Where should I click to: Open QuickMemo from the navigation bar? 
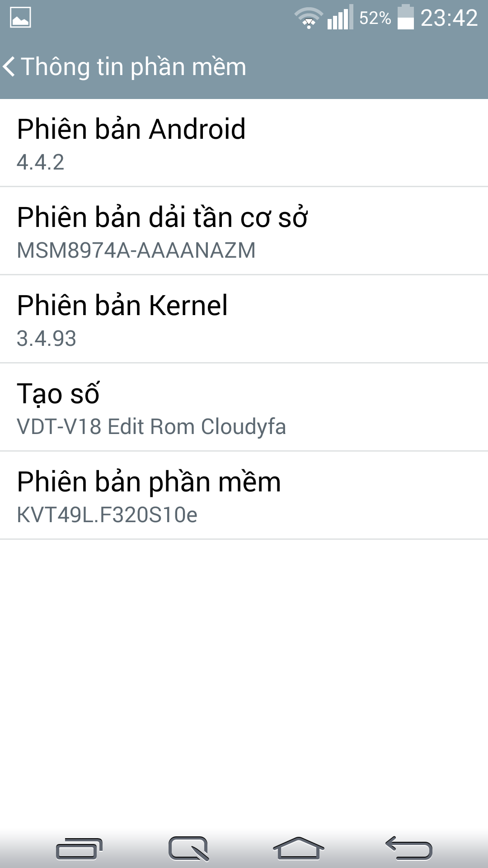(x=189, y=848)
